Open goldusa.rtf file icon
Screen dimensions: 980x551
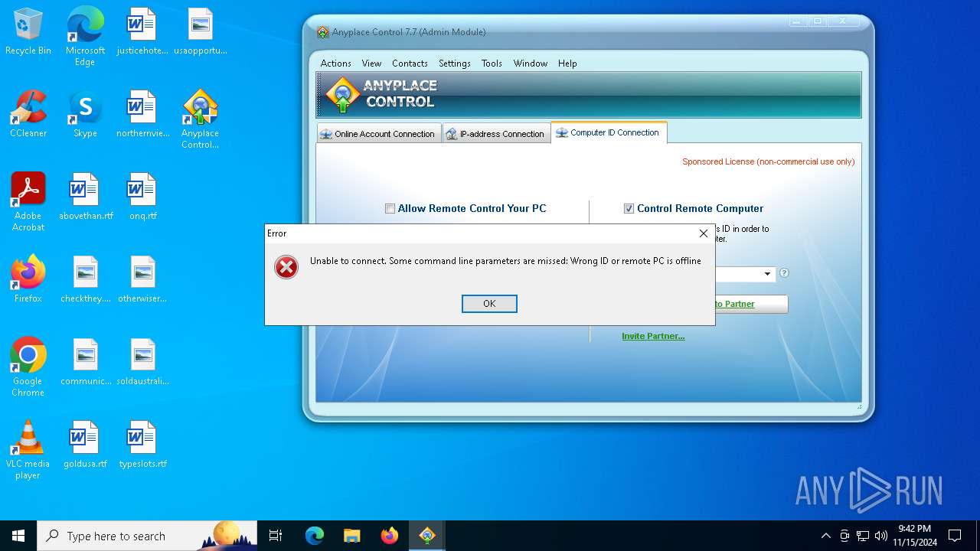85,445
